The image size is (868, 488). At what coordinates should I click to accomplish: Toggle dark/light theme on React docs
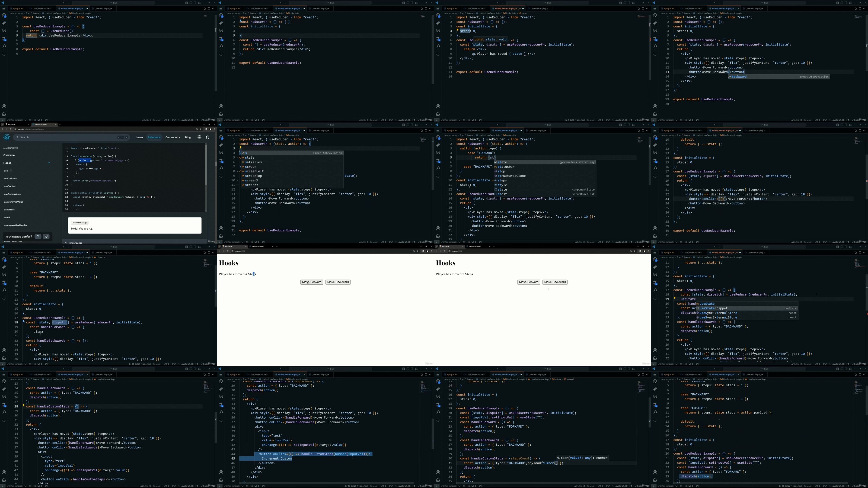pos(199,137)
